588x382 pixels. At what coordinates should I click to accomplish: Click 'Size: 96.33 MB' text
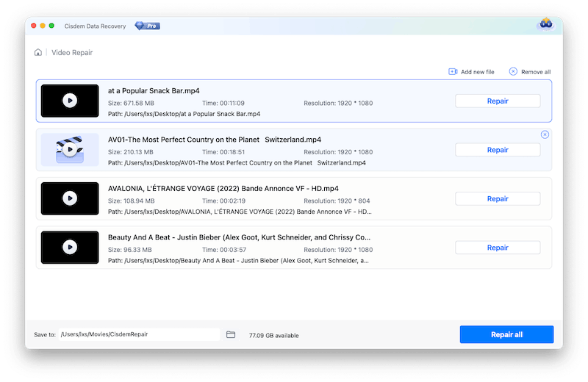tap(130, 250)
